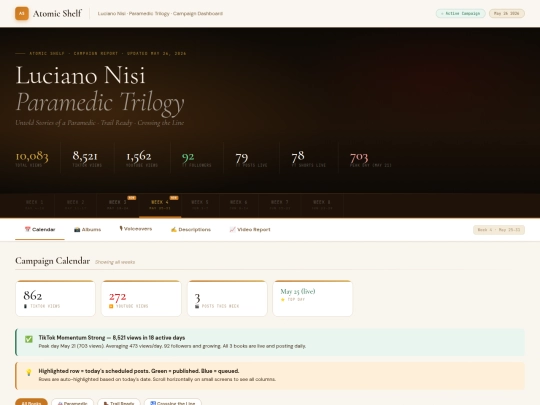Image resolution: width=540 pixels, height=405 pixels.
Task: Click the green checkmark icon in TikTok Momentum alert
Action: tap(29, 339)
